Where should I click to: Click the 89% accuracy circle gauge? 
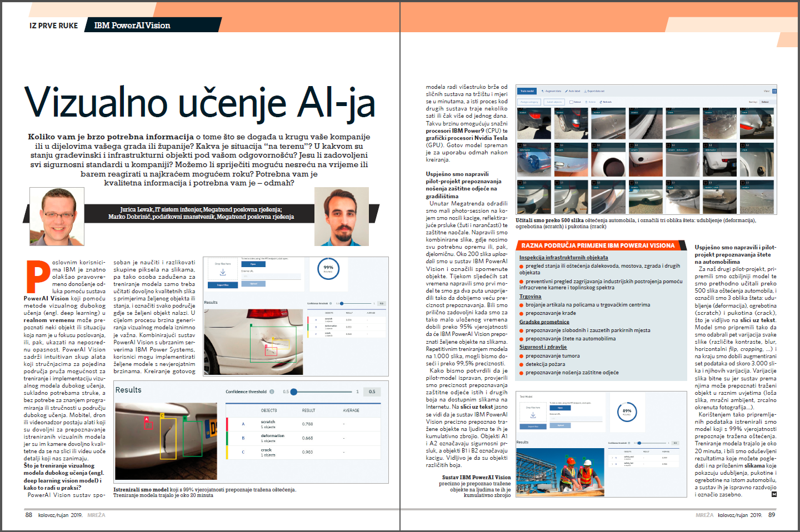pyautogui.click(x=627, y=412)
